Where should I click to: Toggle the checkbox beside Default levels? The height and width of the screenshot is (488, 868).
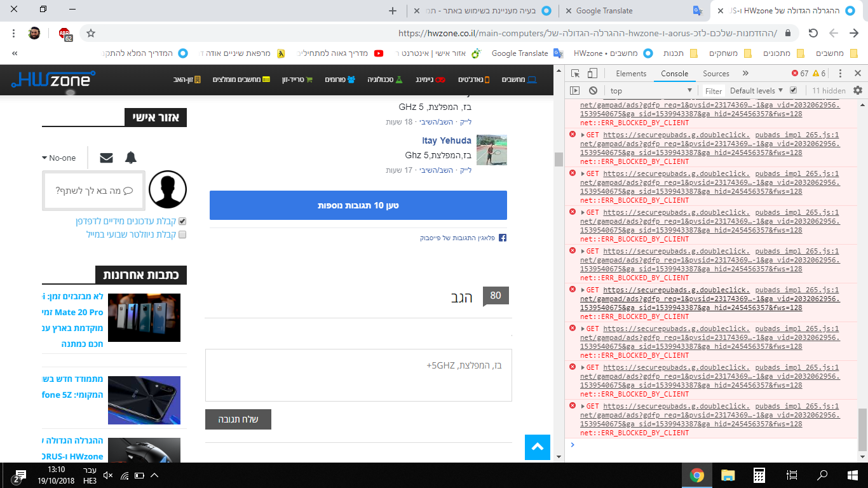tap(793, 91)
